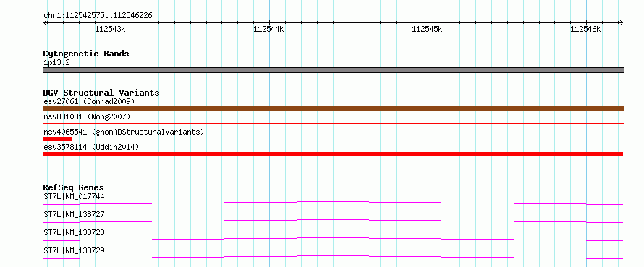Click the brown esv27061 variant bar
Screen dimensions: 644x267
pyautogui.click(x=333, y=109)
